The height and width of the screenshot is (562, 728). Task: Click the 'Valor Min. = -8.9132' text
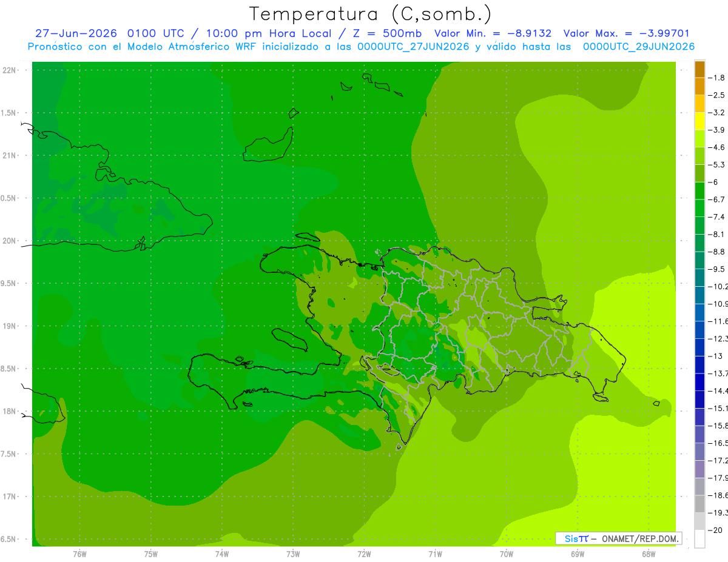pyautogui.click(x=493, y=33)
